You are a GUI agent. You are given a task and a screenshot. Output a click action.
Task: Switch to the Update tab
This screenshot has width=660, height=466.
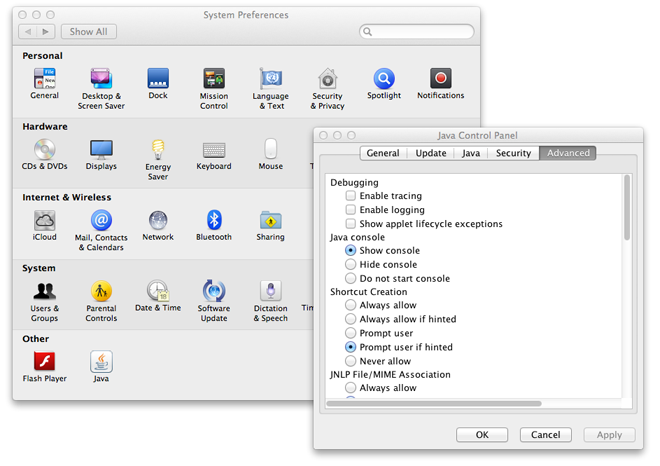[x=431, y=153]
